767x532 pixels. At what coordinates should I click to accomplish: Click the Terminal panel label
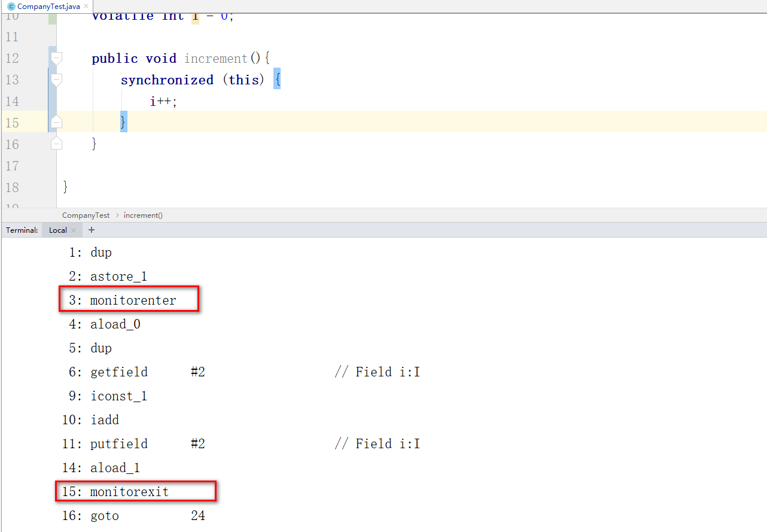tap(22, 230)
